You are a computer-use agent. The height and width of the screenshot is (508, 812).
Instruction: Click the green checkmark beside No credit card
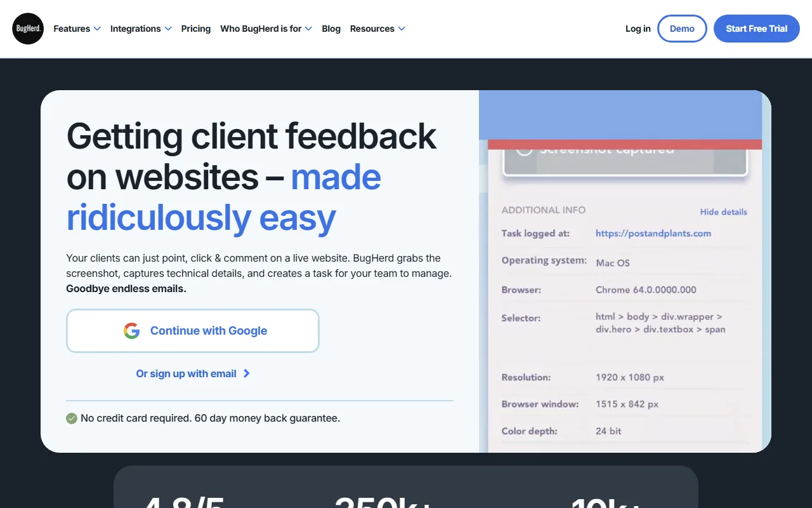click(x=72, y=418)
